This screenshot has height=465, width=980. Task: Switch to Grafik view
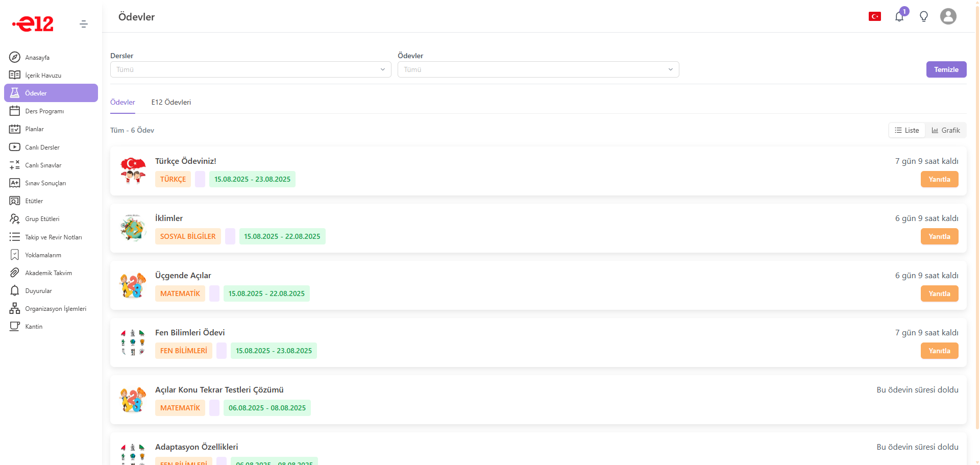coord(946,130)
